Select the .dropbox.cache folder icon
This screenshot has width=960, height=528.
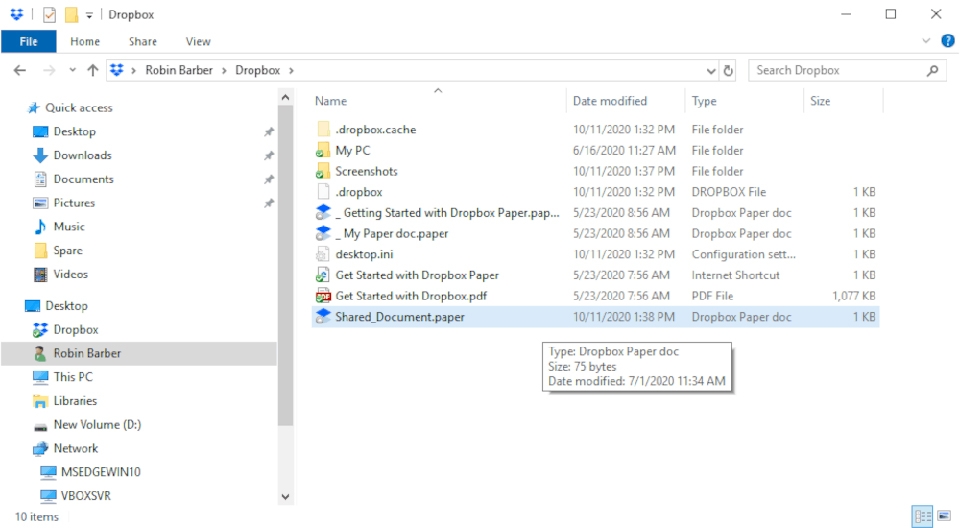click(323, 129)
